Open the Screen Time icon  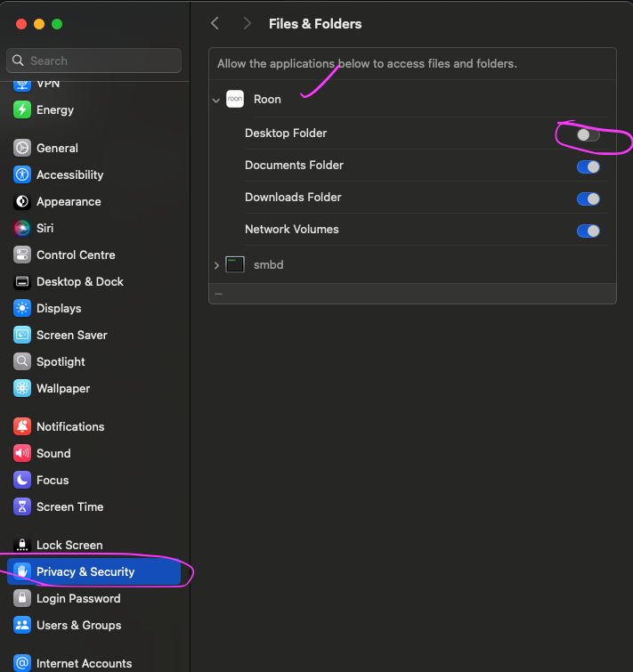click(x=22, y=507)
